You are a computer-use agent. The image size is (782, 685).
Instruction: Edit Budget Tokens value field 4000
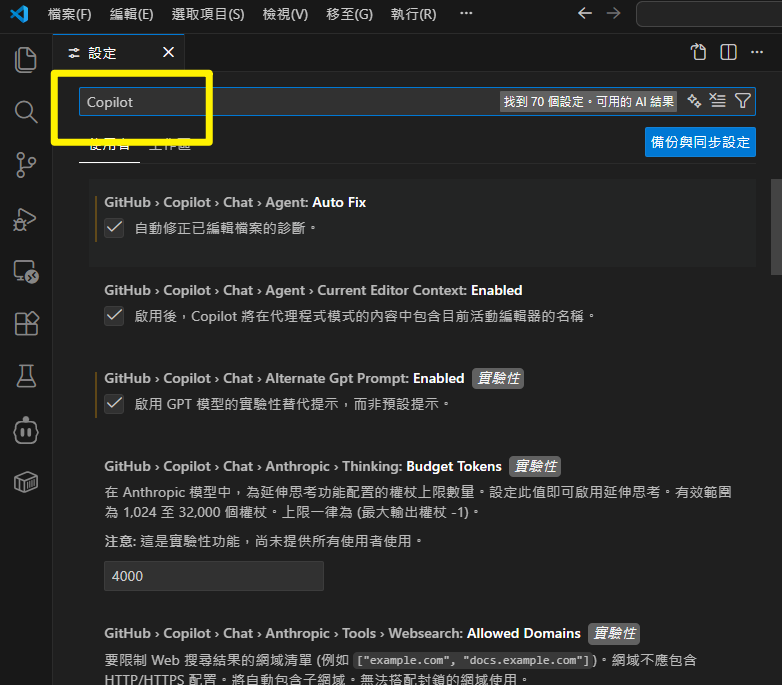click(214, 576)
